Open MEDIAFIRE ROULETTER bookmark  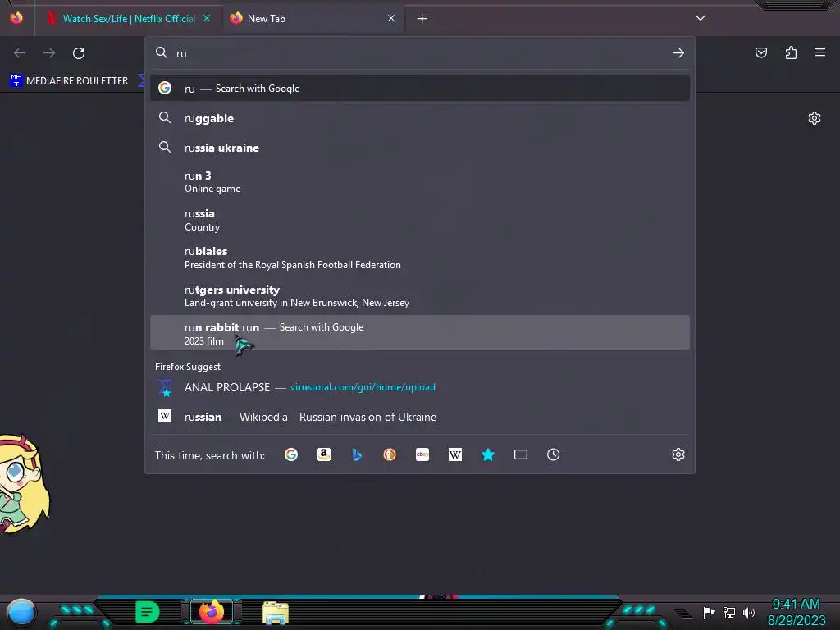click(x=69, y=81)
